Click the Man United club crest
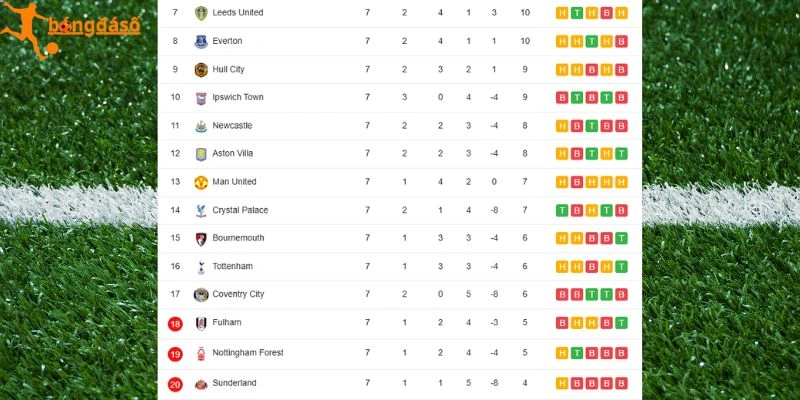The width and height of the screenshot is (800, 400). tap(201, 182)
